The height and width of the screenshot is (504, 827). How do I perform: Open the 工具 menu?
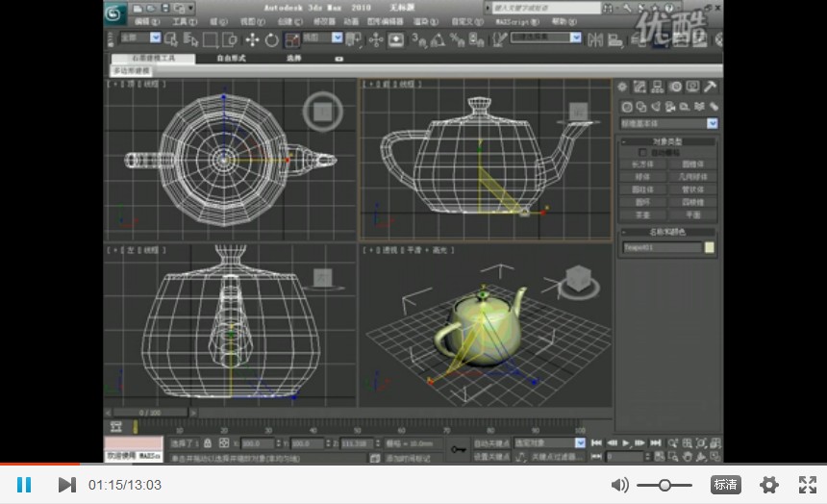click(x=184, y=21)
